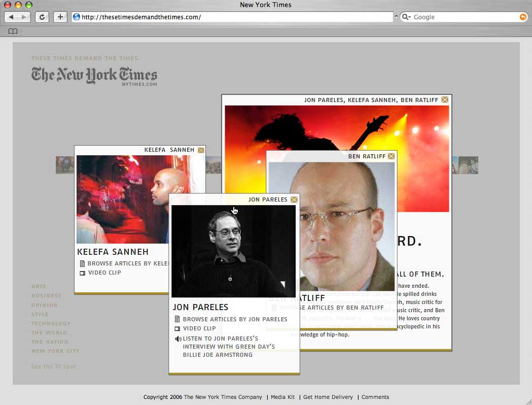Screen dimensions: 532x405
Task: Open Kelefa Sanneh's video clip
Action: pos(104,273)
